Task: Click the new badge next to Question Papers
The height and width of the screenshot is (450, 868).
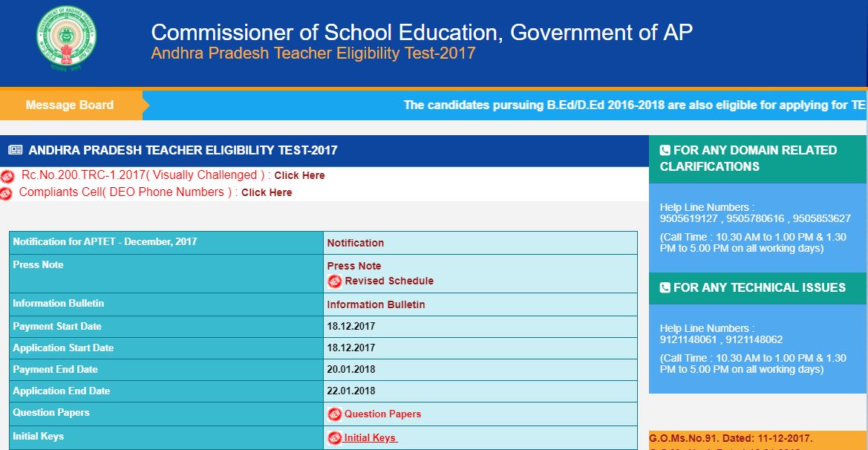Action: (x=335, y=414)
